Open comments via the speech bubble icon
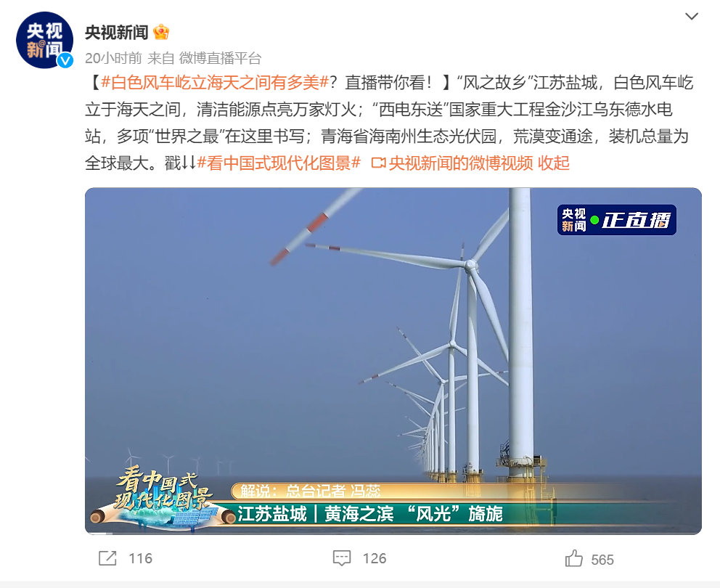The width and height of the screenshot is (720, 588). pyautogui.click(x=342, y=558)
